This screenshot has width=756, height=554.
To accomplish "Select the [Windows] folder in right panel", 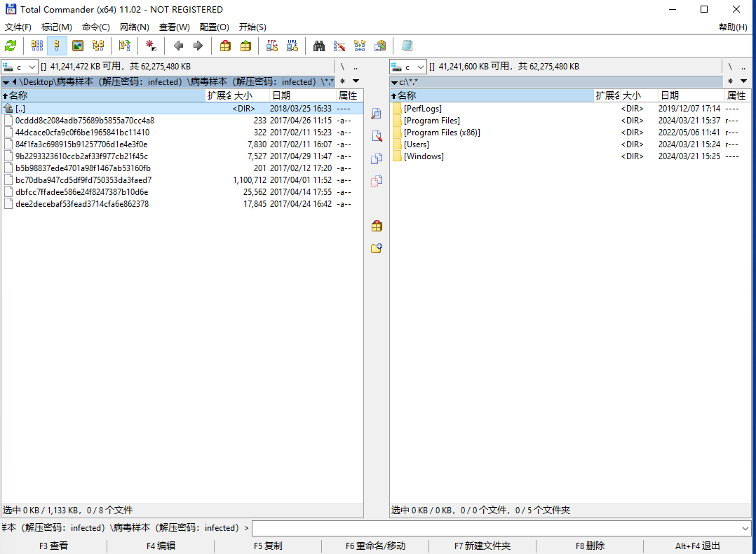I will point(570,156).
